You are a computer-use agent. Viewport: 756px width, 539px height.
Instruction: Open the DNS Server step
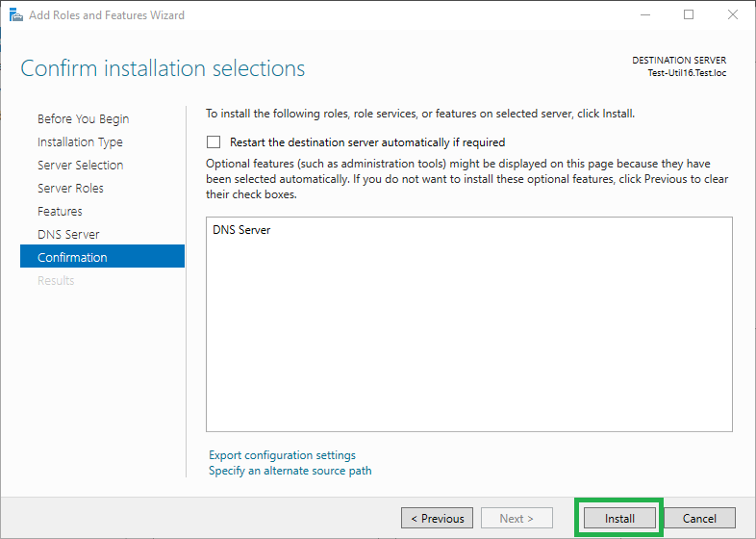(x=68, y=235)
